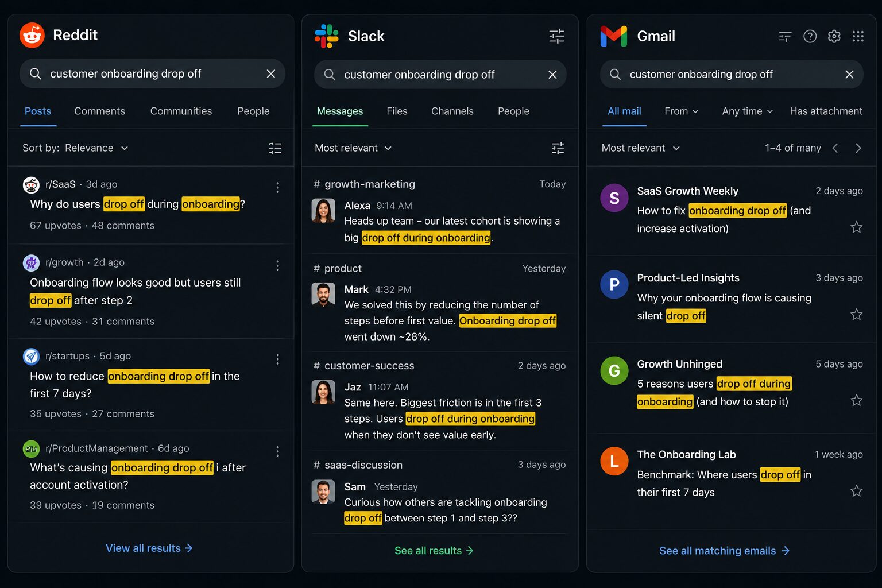Open Gmail From filter dropdown
Screen dimensions: 882x588
pos(682,111)
